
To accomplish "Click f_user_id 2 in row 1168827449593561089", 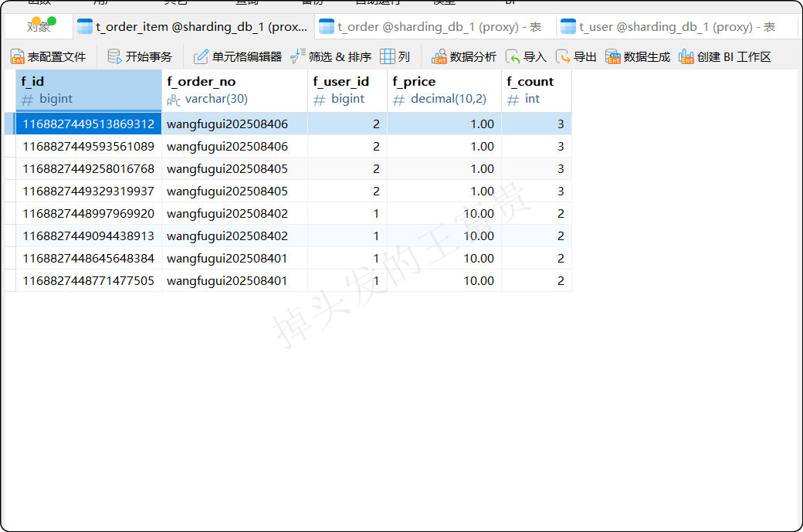I will [x=347, y=147].
